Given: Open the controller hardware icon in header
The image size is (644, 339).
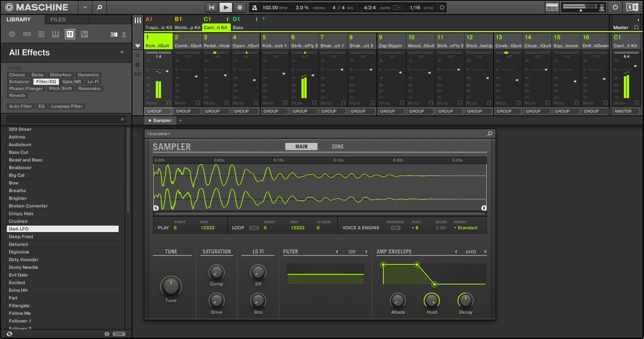Looking at the screenshot, I should (552, 7).
